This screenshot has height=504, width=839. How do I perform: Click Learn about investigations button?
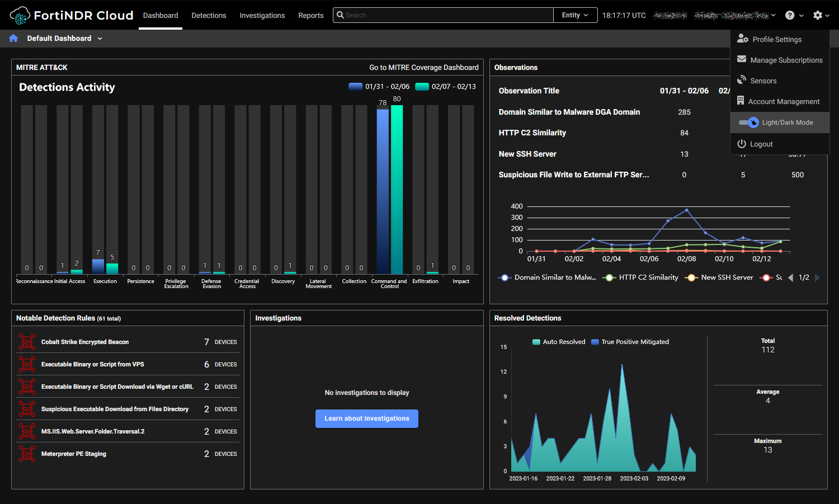click(366, 418)
